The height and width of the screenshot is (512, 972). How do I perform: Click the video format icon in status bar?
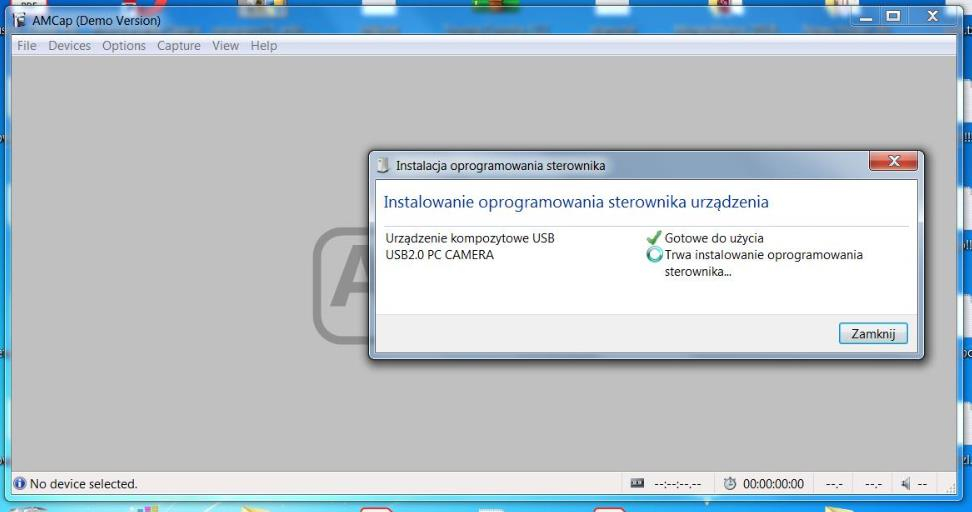pyautogui.click(x=637, y=483)
